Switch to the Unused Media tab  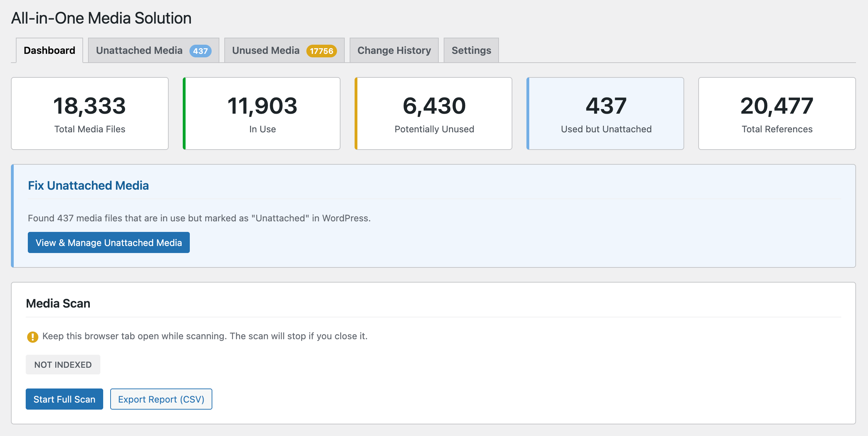266,50
